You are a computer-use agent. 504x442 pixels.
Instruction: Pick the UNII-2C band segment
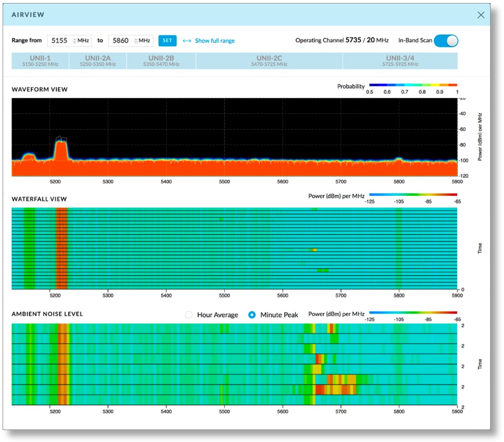268,61
